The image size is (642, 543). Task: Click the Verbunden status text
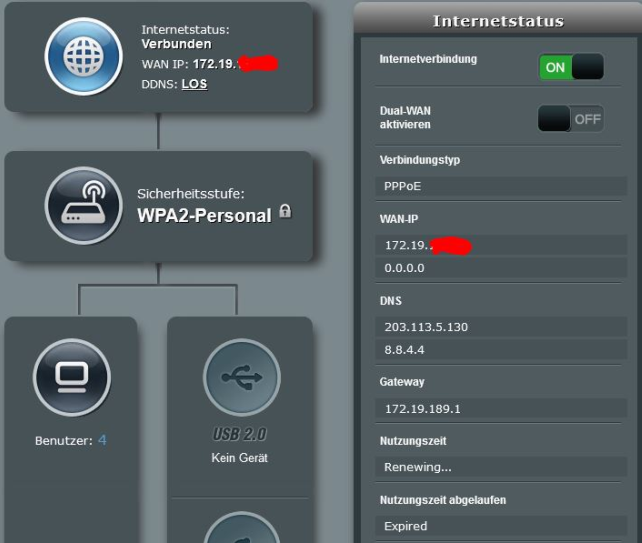(x=176, y=44)
